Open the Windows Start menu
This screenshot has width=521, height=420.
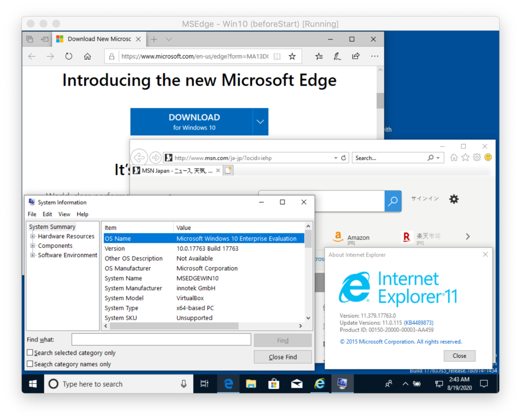(x=33, y=384)
